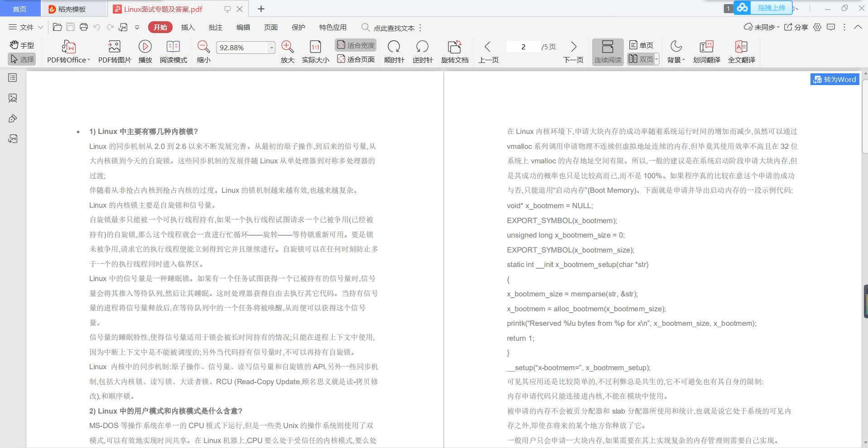Click the page number input field
Viewport: 868px width, 448px height.
click(523, 47)
